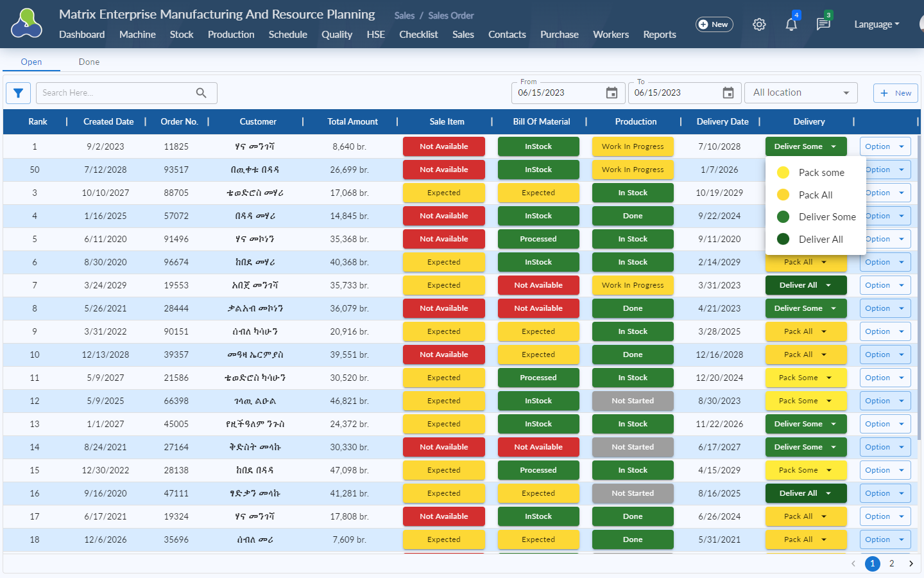This screenshot has width=924, height=578.
Task: Open Pack Some dropdown for order 21586
Action: [x=806, y=378]
